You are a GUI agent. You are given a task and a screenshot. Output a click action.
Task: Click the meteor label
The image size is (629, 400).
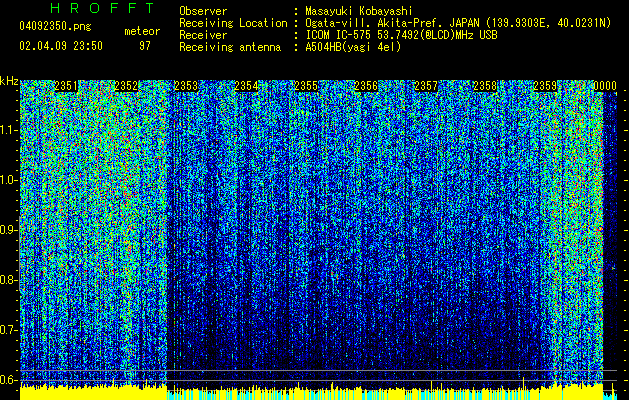pos(142,31)
